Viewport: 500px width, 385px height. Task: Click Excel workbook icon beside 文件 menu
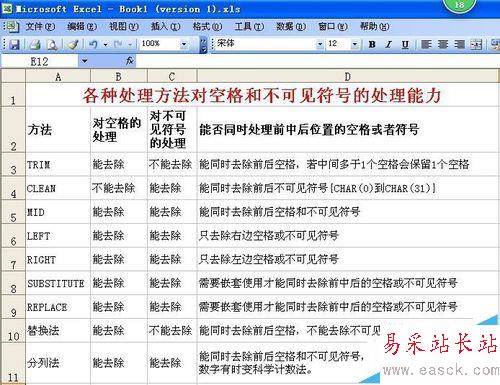coord(12,26)
